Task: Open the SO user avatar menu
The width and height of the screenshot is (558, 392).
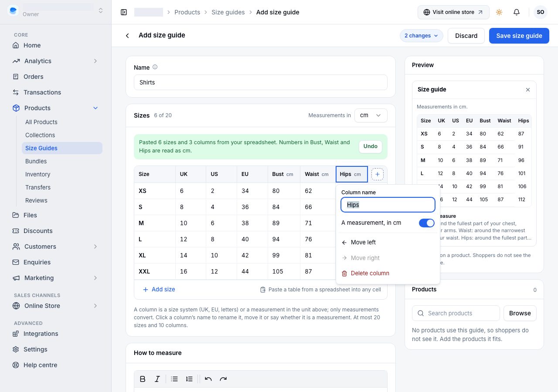Action: click(x=541, y=12)
